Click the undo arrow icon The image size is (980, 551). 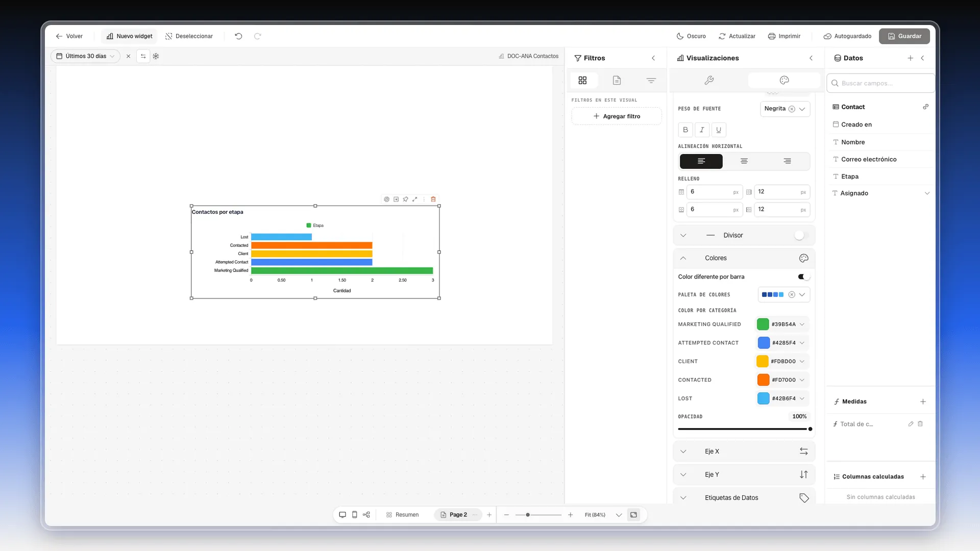238,36
